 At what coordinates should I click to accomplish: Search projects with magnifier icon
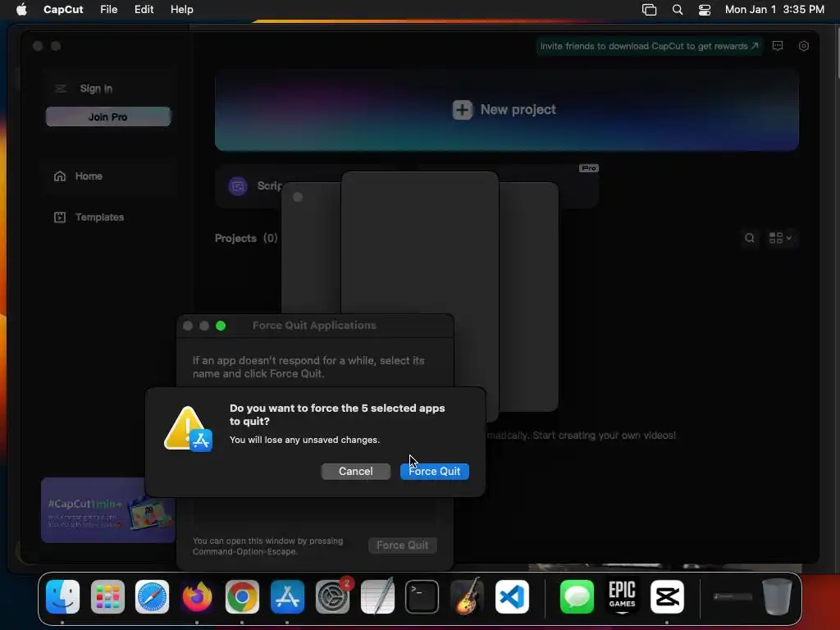pyautogui.click(x=750, y=238)
